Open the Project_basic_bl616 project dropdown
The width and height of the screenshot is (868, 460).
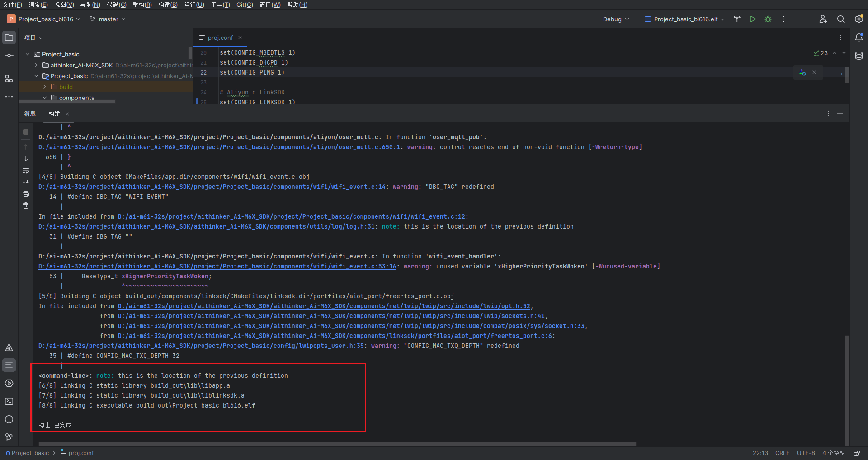coord(44,19)
